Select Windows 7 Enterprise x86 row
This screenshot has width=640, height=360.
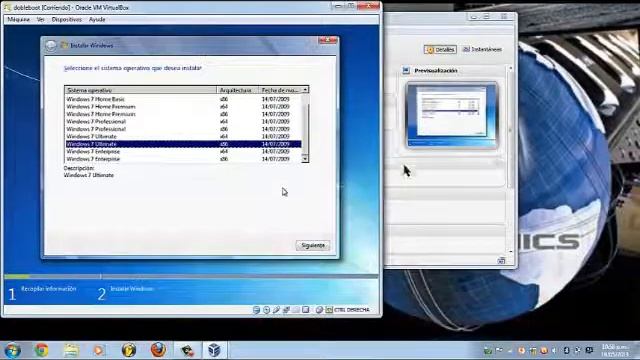[x=183, y=159]
